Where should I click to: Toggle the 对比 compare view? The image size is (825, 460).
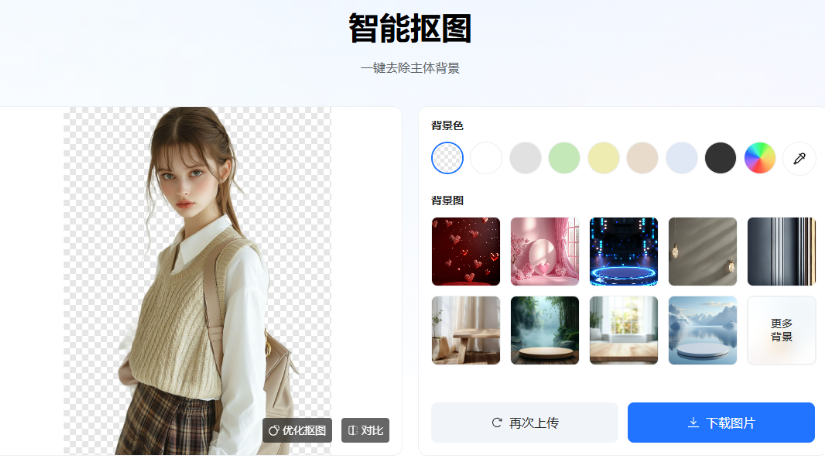click(x=365, y=431)
